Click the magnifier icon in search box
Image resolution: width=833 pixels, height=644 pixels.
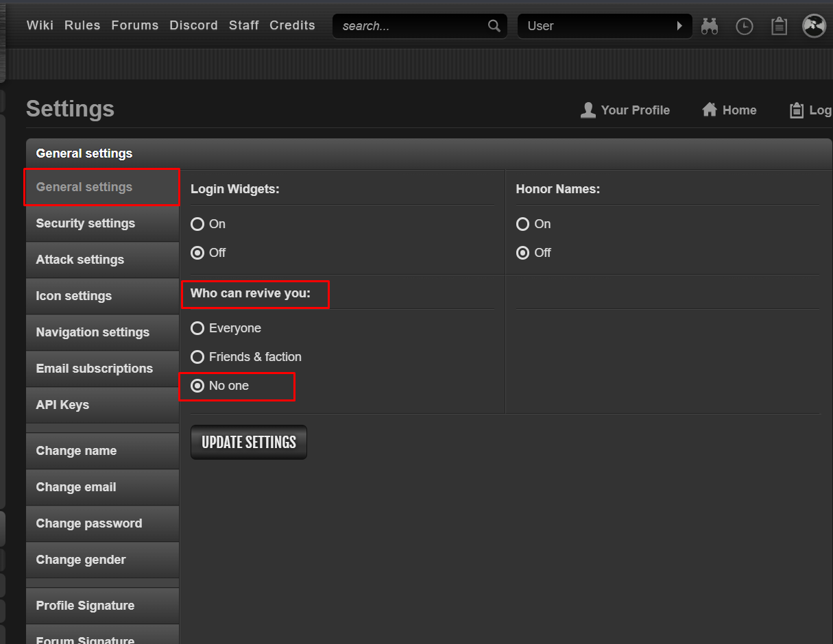click(x=494, y=26)
